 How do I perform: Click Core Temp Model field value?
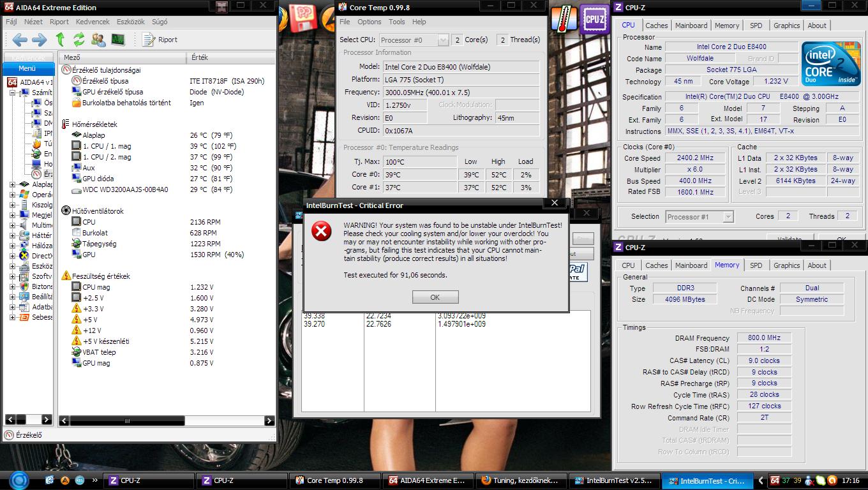pos(461,67)
